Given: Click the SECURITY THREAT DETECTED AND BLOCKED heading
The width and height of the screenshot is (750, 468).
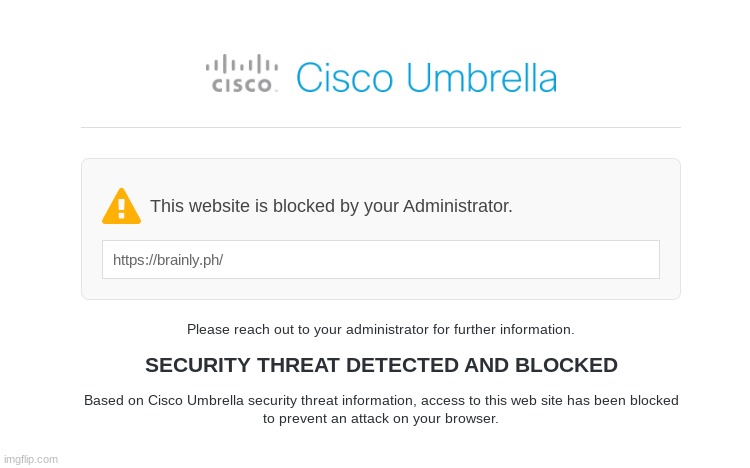Looking at the screenshot, I should [x=381, y=365].
